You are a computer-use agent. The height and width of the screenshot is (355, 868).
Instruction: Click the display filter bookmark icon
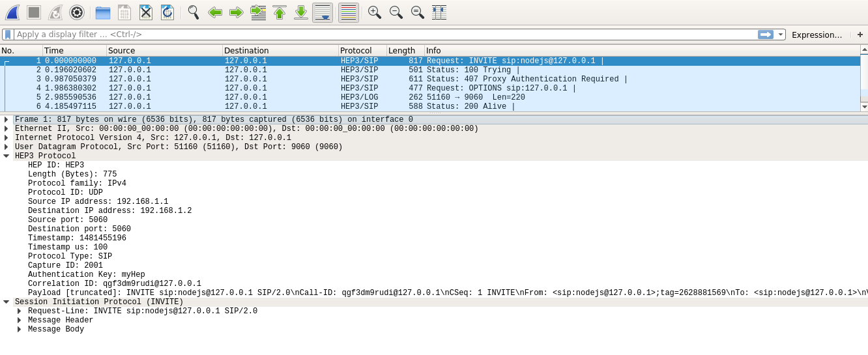[x=8, y=35]
